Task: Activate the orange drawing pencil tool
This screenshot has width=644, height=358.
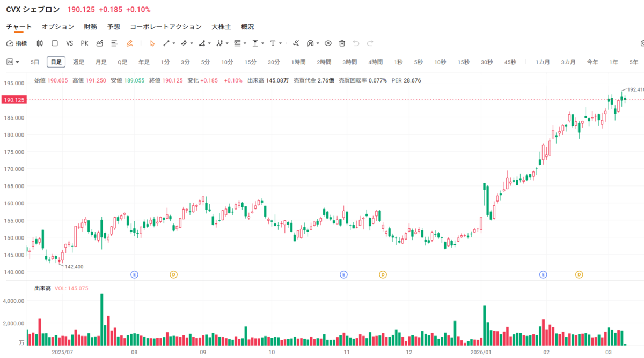Action: pos(129,43)
